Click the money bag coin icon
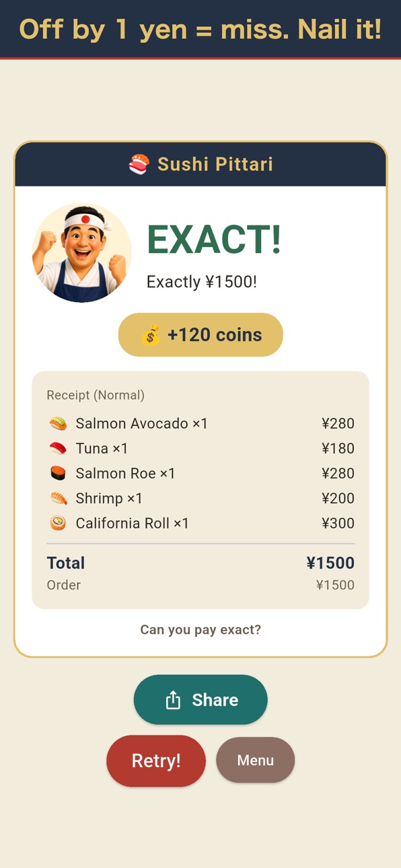The width and height of the screenshot is (401, 868). coord(151,335)
